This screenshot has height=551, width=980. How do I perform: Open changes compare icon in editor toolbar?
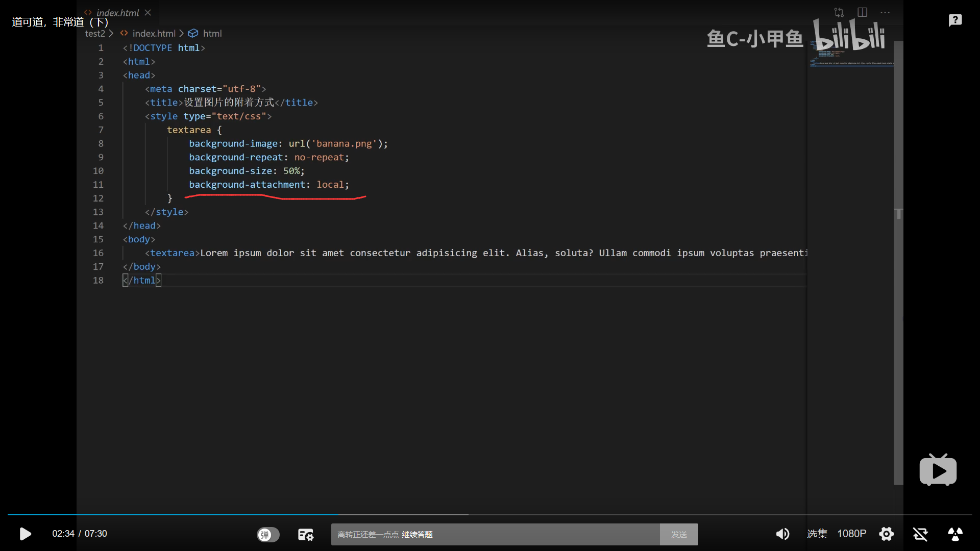[839, 12]
